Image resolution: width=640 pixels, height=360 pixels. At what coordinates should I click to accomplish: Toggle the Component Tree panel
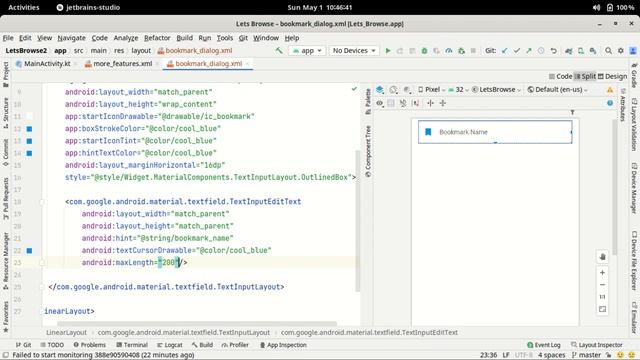[x=368, y=151]
